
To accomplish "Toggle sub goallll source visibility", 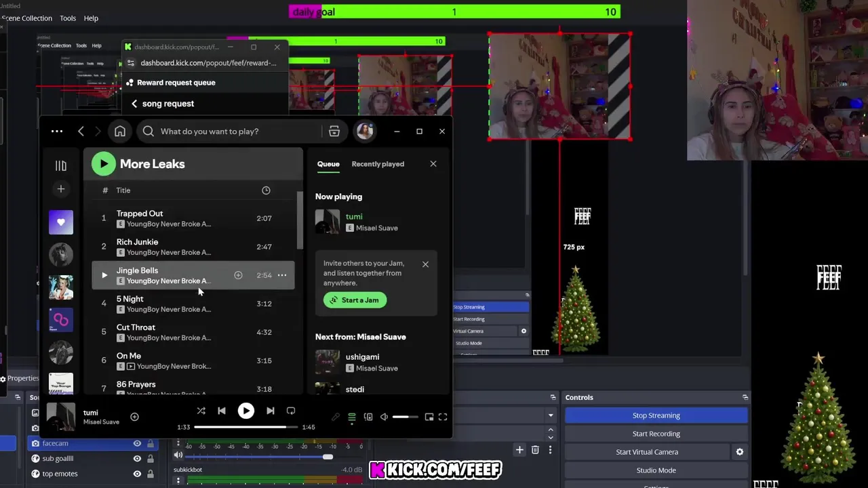I will (x=137, y=459).
